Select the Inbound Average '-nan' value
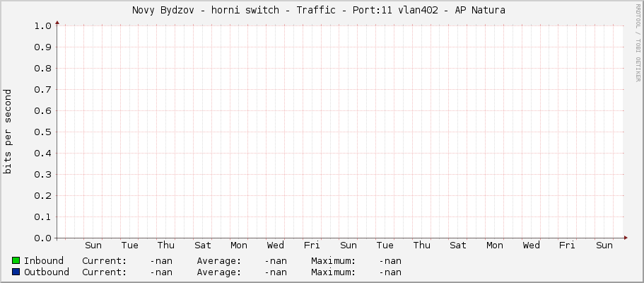Screen dimensions: 644x283 pos(276,261)
